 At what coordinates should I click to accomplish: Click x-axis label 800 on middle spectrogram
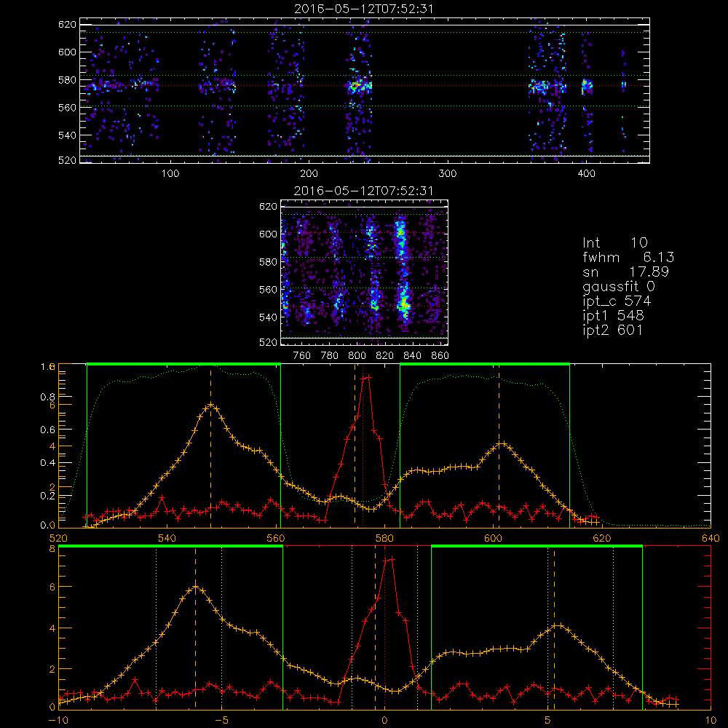(357, 356)
